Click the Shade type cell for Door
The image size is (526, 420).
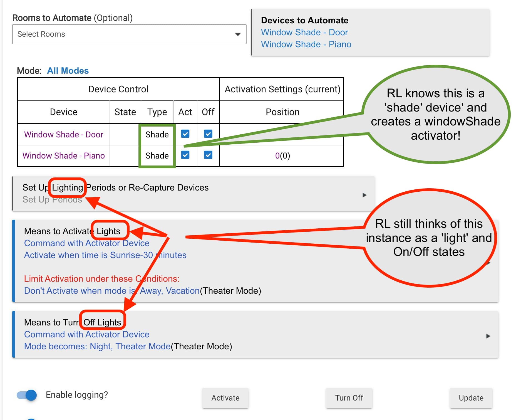pos(157,134)
